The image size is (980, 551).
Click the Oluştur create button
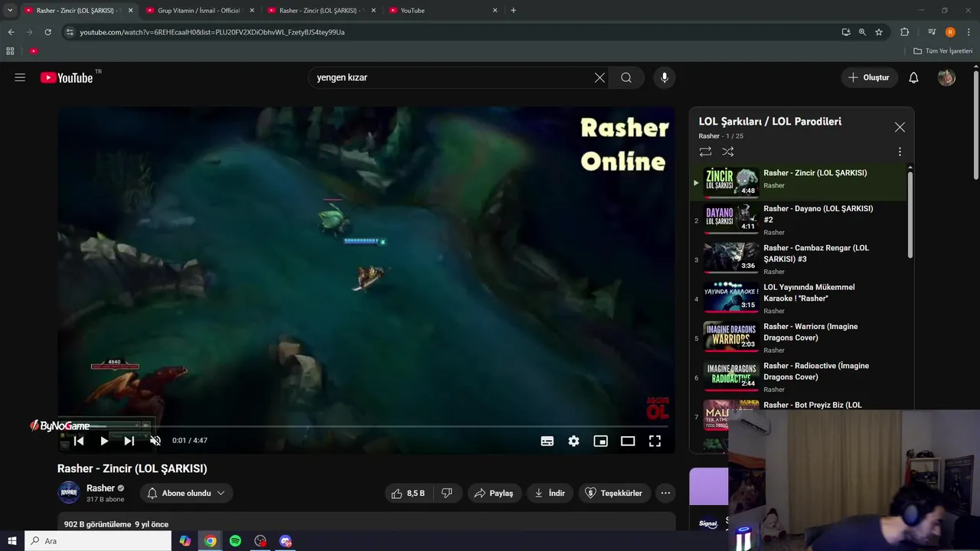point(869,77)
